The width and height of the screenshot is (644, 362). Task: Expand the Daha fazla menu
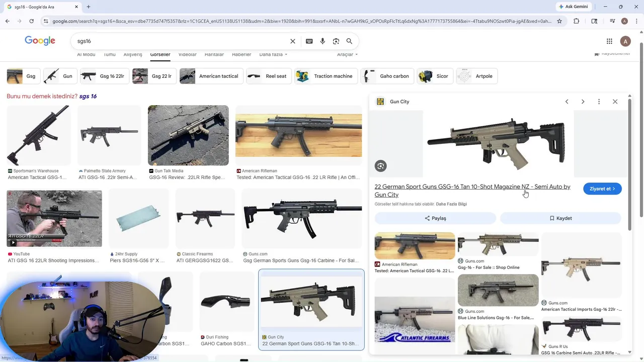click(273, 54)
